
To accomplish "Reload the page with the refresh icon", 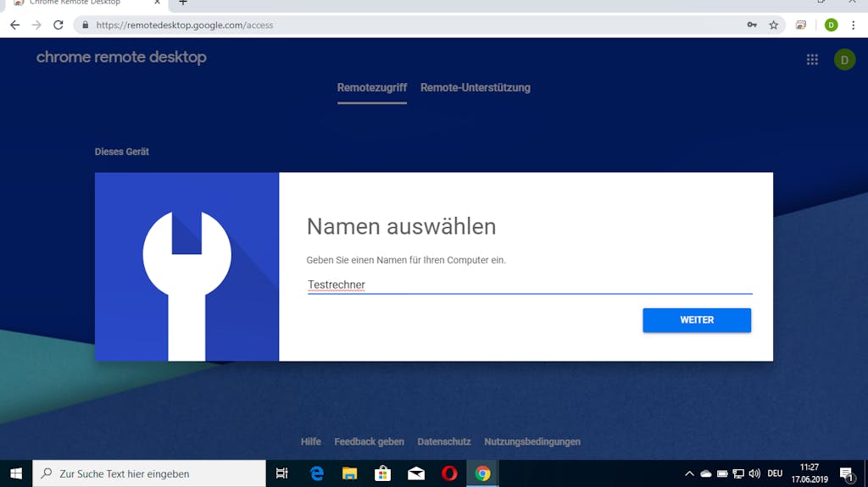I will (x=58, y=25).
